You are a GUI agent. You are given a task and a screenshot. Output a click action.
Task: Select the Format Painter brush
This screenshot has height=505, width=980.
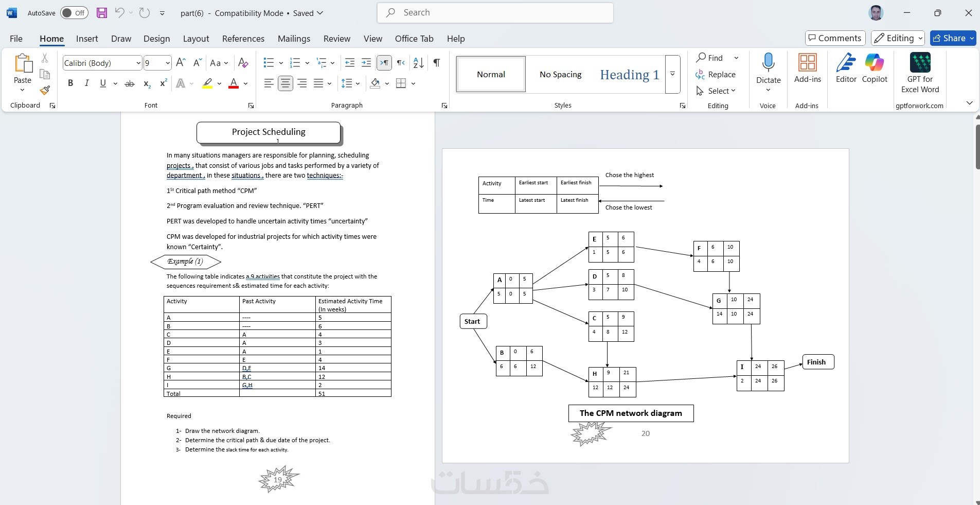pos(45,91)
